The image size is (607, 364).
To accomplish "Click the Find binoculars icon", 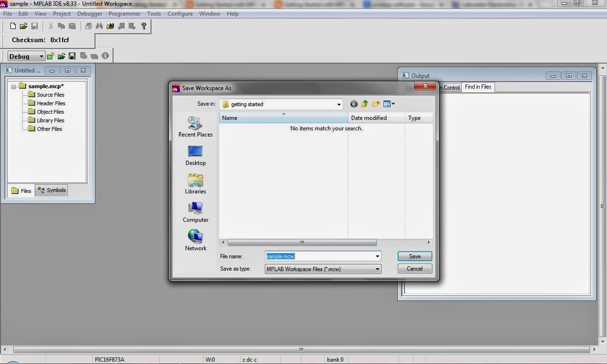I will click(99, 27).
